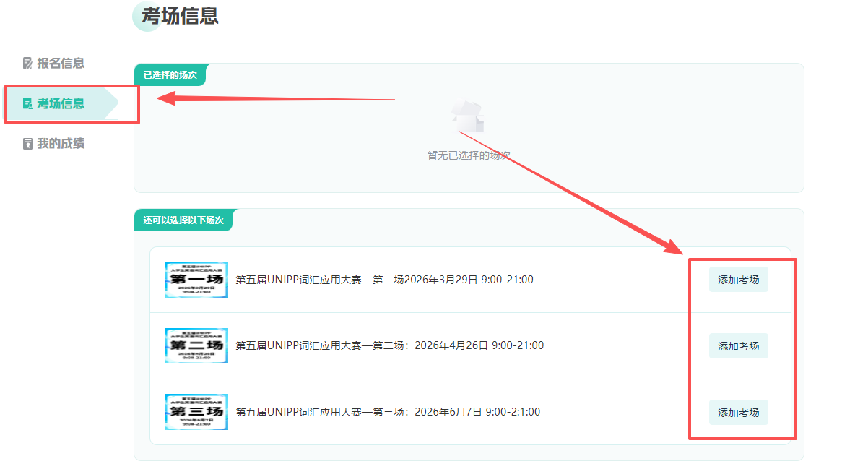This screenshot has width=868, height=469.
Task: Click the empty box placeholder icon
Action: pyautogui.click(x=468, y=117)
